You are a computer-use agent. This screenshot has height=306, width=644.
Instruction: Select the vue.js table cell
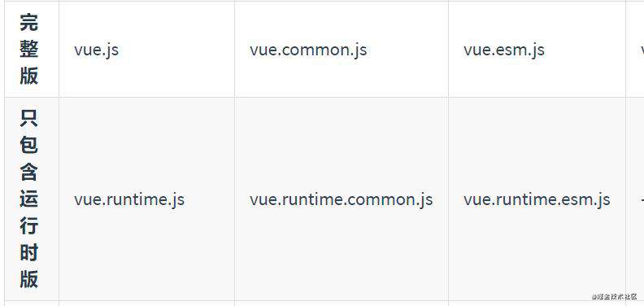146,50
